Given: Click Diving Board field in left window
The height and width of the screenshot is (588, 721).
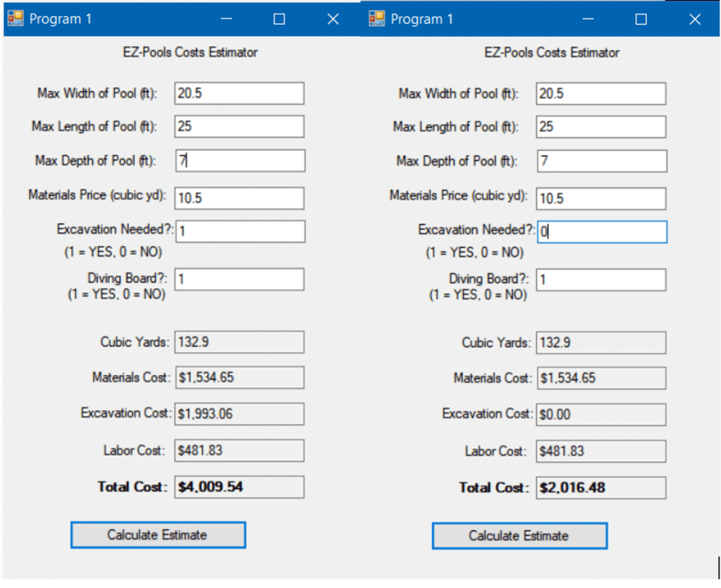Looking at the screenshot, I should (240, 279).
